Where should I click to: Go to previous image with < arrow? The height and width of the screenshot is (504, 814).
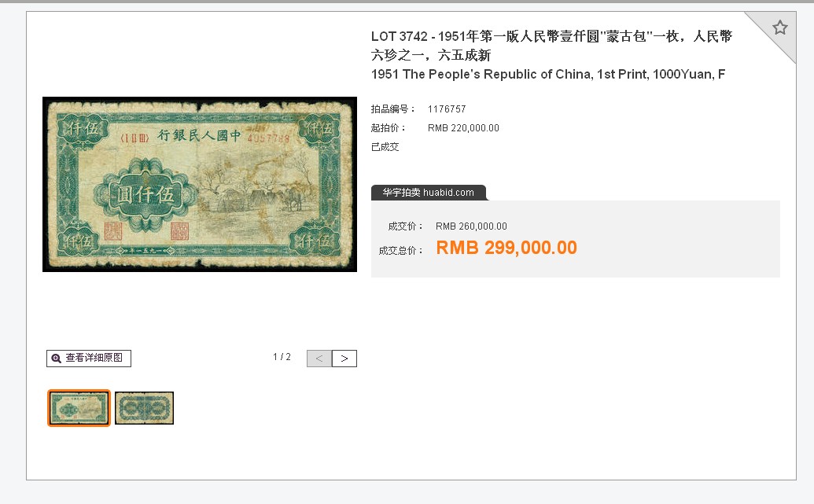click(x=319, y=358)
